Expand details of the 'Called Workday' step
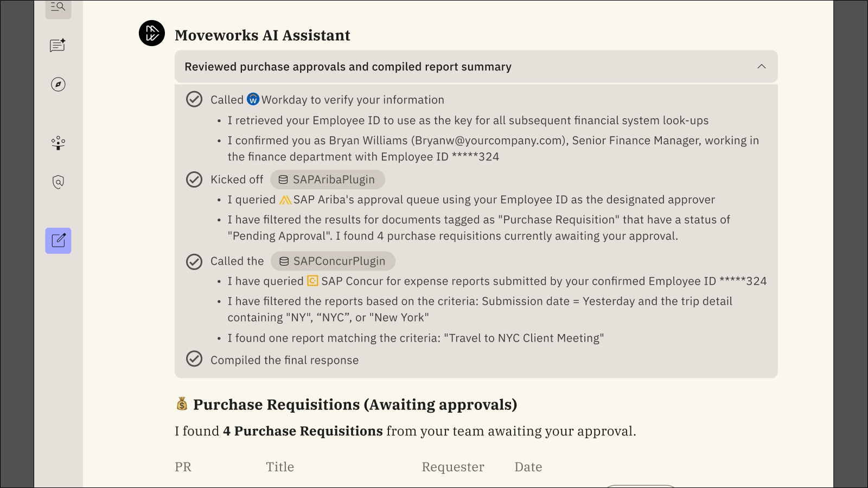Image resolution: width=868 pixels, height=488 pixels. (327, 99)
